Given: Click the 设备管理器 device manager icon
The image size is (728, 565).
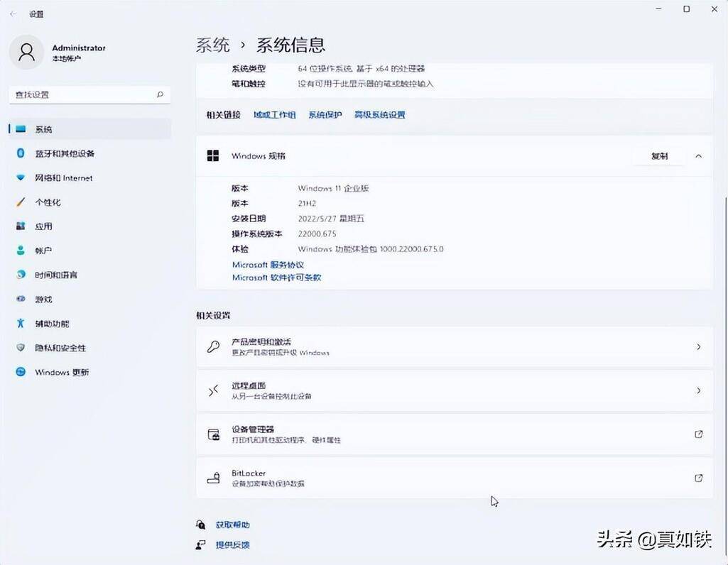Looking at the screenshot, I should pos(213,434).
